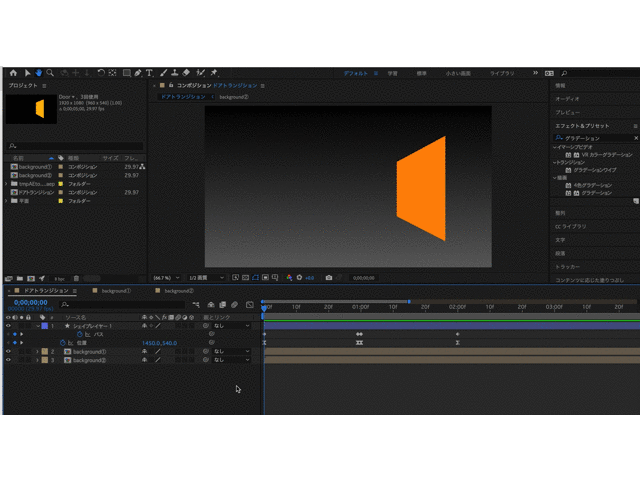Open the オーディオ panel
The image size is (640, 480).
[567, 99]
